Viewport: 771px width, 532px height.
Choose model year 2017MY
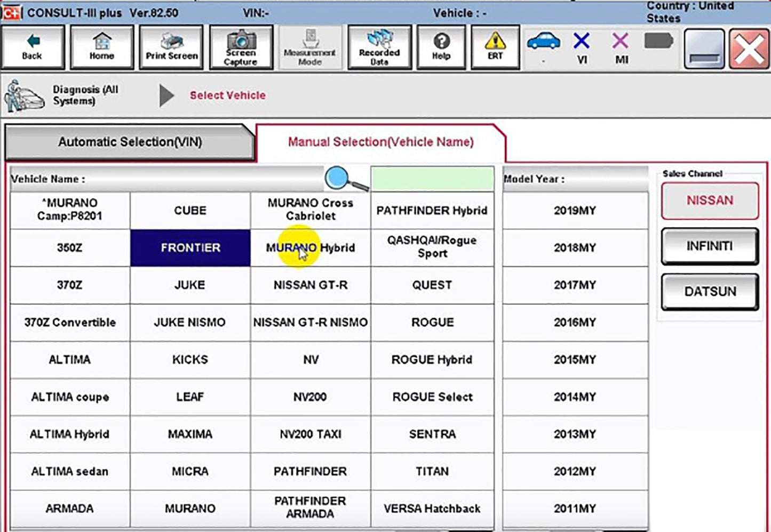(x=575, y=285)
